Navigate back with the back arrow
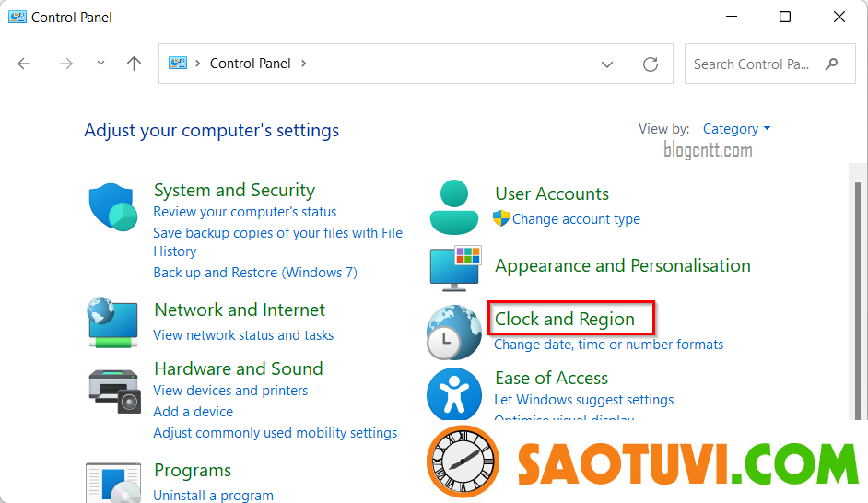Screen dimensions: 868x503 click(x=24, y=64)
